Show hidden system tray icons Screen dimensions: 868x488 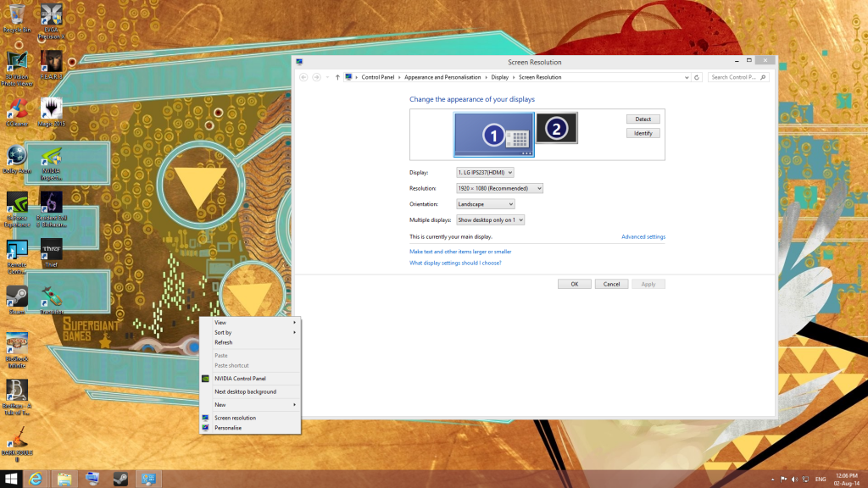tap(773, 480)
